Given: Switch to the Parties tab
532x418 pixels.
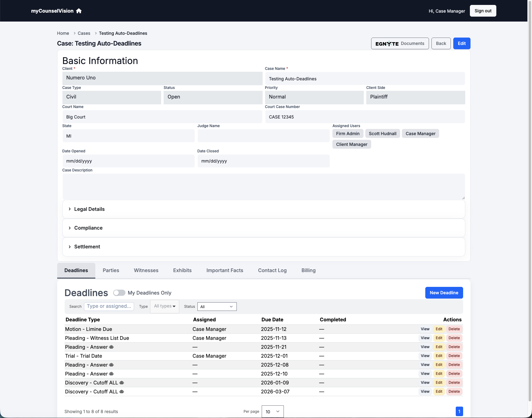Looking at the screenshot, I should point(111,270).
